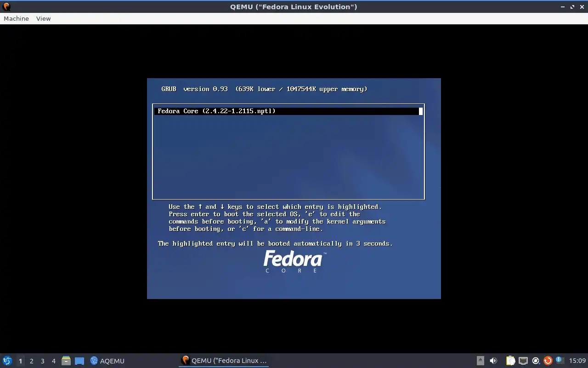Open the orange update notifier tray icon

click(548, 361)
